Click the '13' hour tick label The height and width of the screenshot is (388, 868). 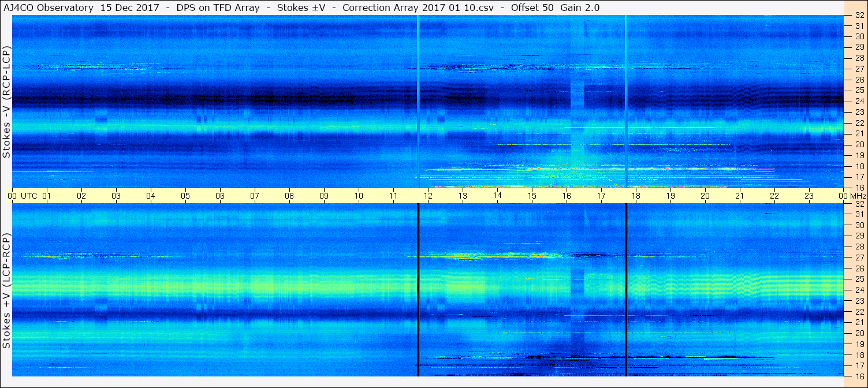(x=463, y=196)
